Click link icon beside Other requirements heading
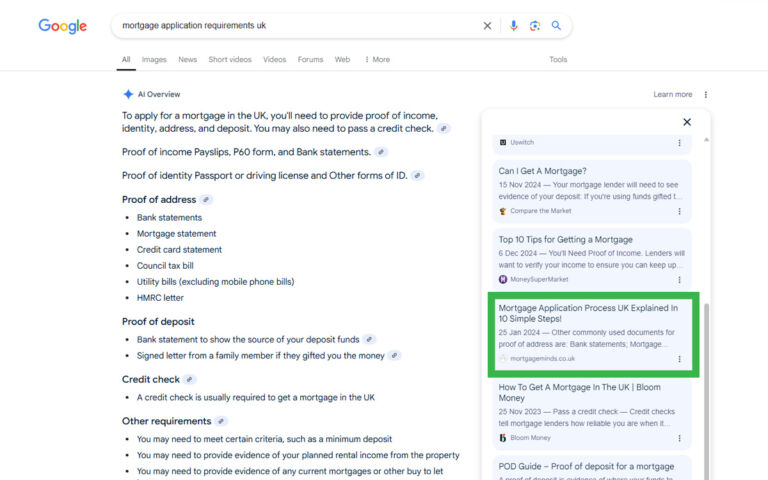 (x=221, y=421)
